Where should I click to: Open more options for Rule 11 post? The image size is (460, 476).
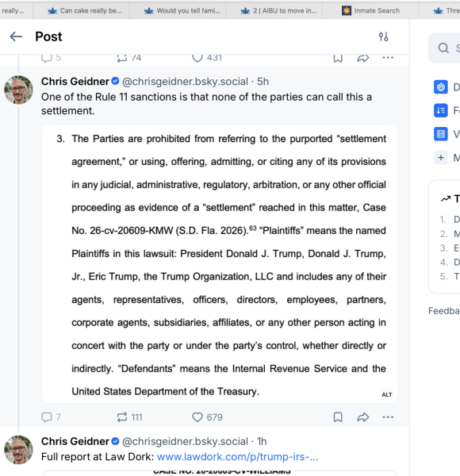coord(388,417)
